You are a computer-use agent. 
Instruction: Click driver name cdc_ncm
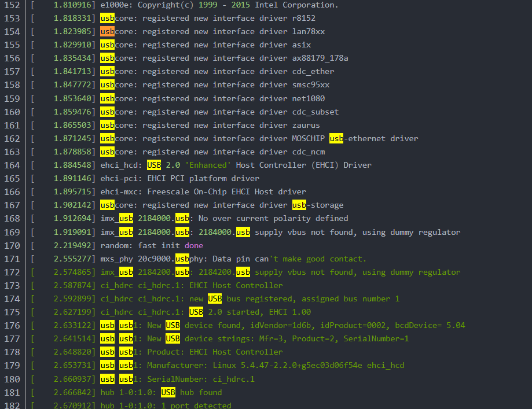[x=309, y=152]
